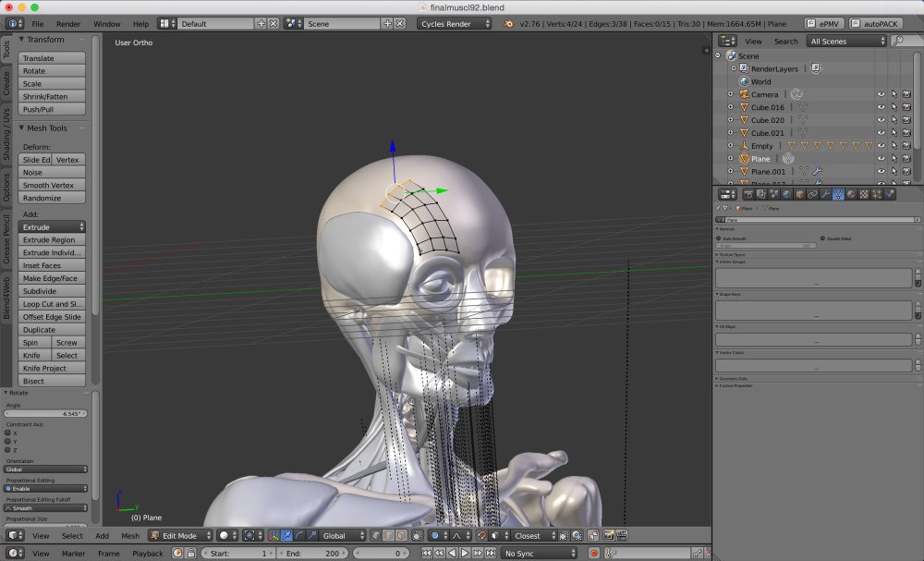Enable the X constraint axis checkbox
924x561 pixels.
pyautogui.click(x=7, y=433)
